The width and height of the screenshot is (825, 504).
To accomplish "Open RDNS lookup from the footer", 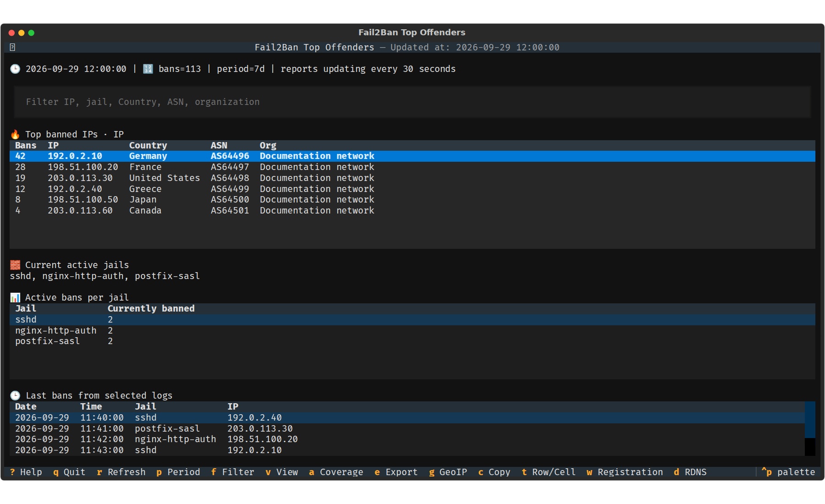I will pos(690,472).
